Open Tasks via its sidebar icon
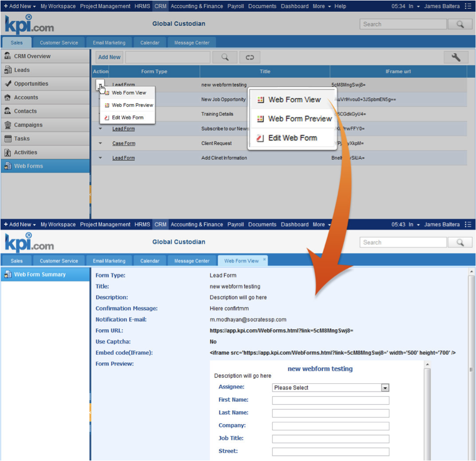The image size is (476, 461). (8, 139)
